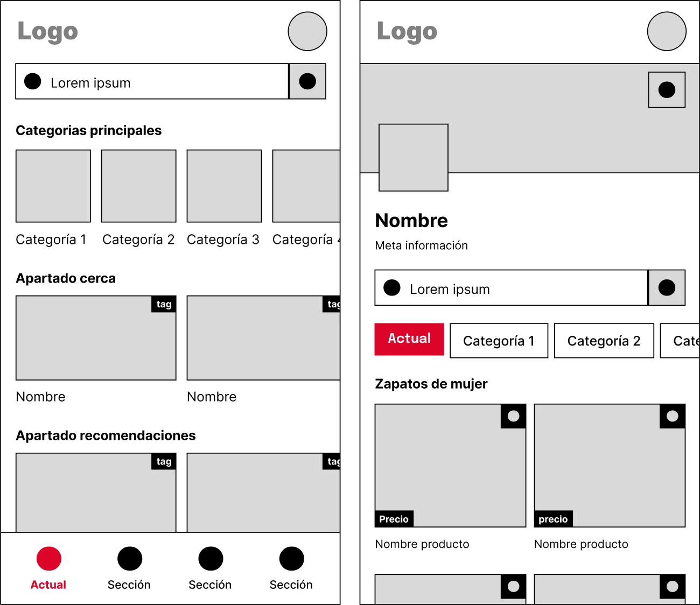Switch to the last Sección bottom tab
This screenshot has height=605, width=700.
pos(291,568)
